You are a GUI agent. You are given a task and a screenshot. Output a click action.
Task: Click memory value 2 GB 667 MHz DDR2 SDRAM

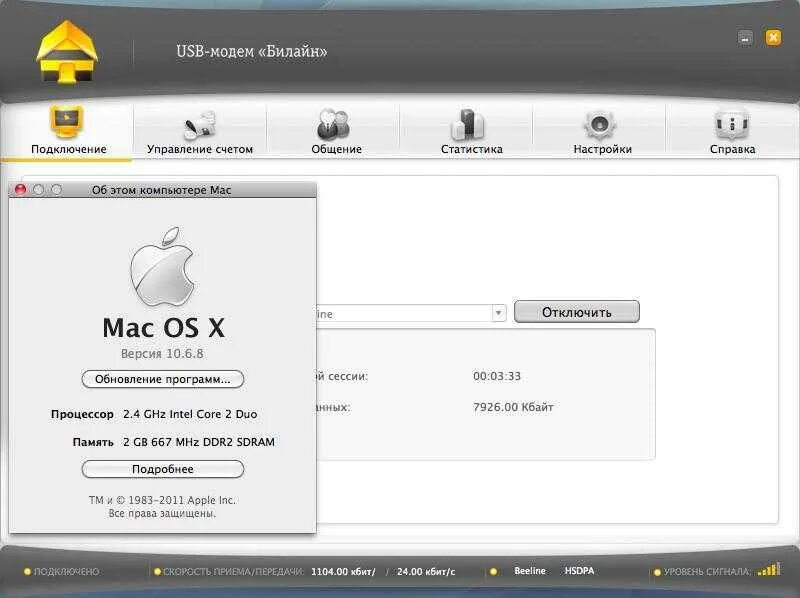coord(199,442)
